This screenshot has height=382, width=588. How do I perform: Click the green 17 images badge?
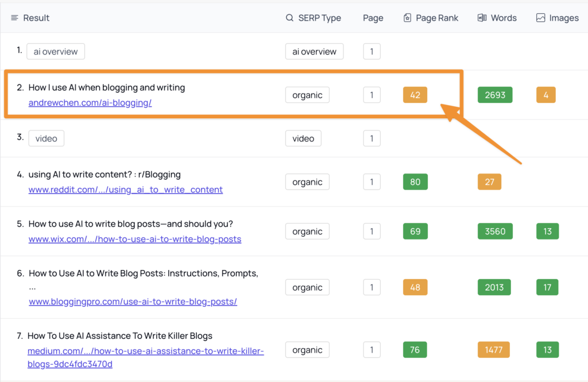tap(547, 287)
